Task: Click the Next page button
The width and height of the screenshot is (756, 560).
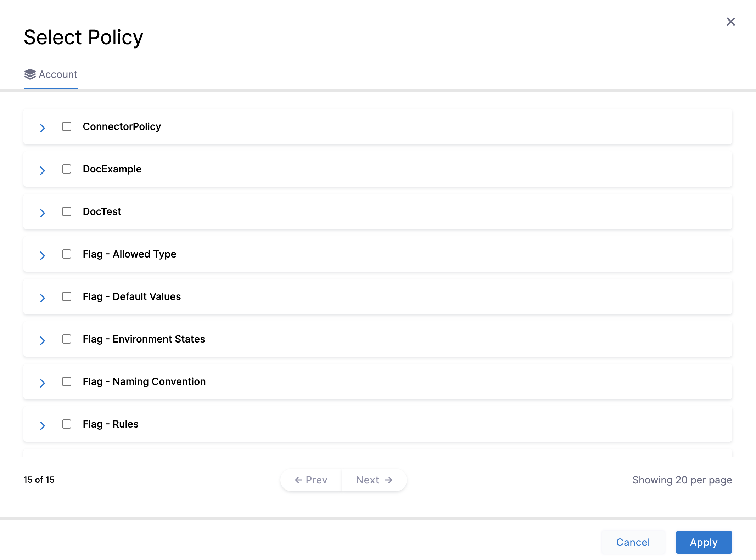Action: click(x=374, y=480)
